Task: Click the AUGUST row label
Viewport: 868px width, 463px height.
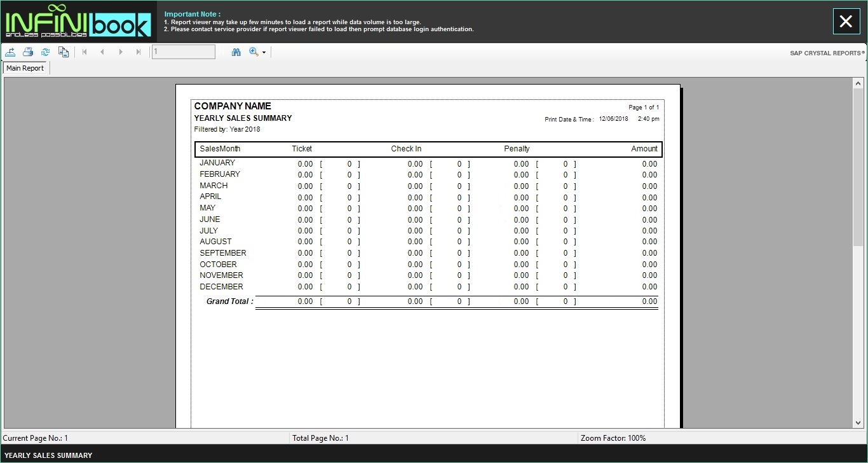Action: tap(215, 242)
